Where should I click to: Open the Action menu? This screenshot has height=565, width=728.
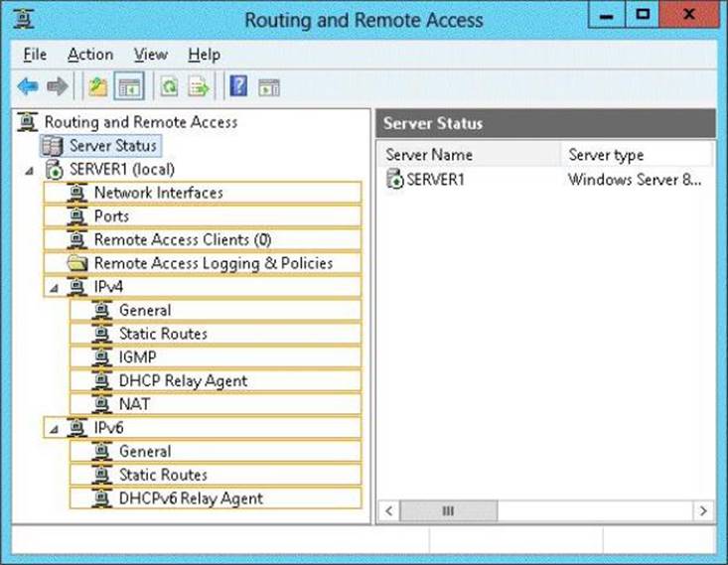(90, 55)
